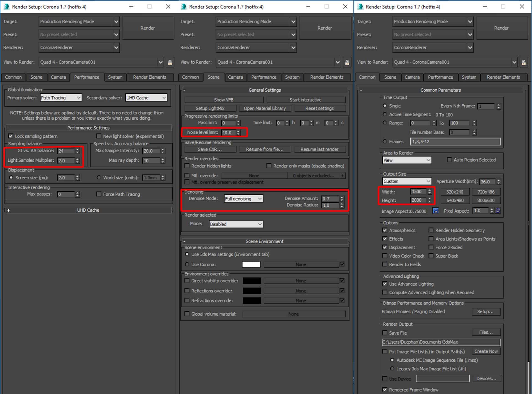
Task: Switch to Scene tab in middle window
Action: click(213, 77)
